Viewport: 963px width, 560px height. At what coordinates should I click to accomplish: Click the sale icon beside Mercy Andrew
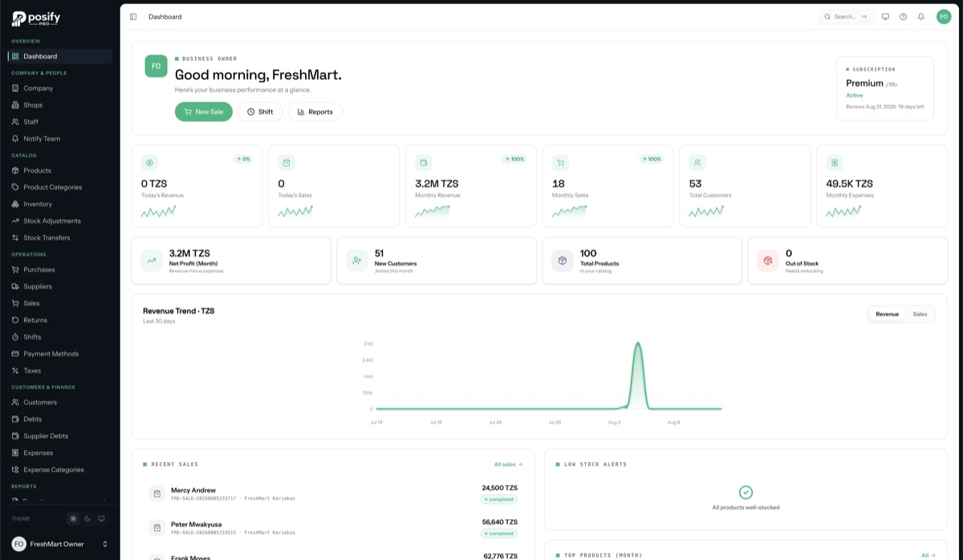[x=157, y=493]
